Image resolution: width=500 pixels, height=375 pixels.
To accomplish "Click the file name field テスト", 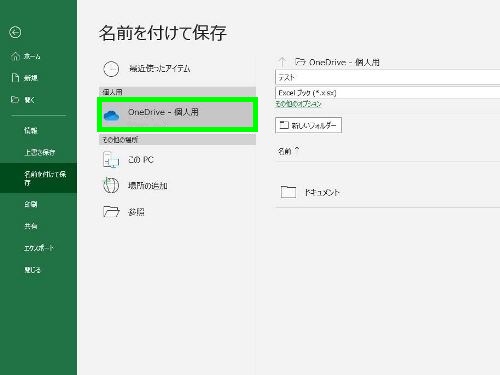I will [388, 77].
